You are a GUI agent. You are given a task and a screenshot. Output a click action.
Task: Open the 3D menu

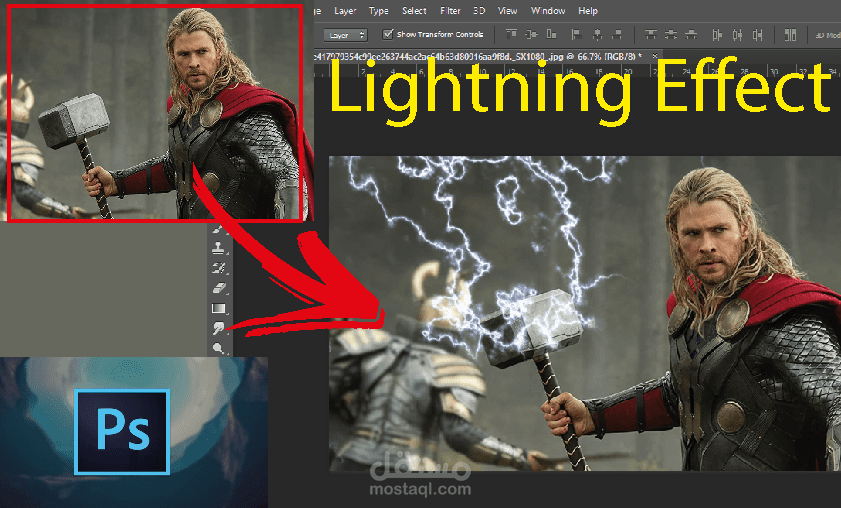pyautogui.click(x=479, y=11)
